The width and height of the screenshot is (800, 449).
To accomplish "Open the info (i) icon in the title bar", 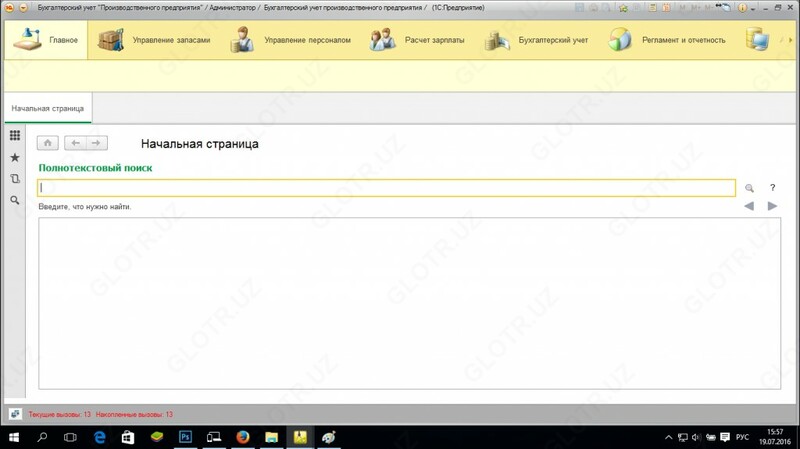I will pyautogui.click(x=742, y=8).
